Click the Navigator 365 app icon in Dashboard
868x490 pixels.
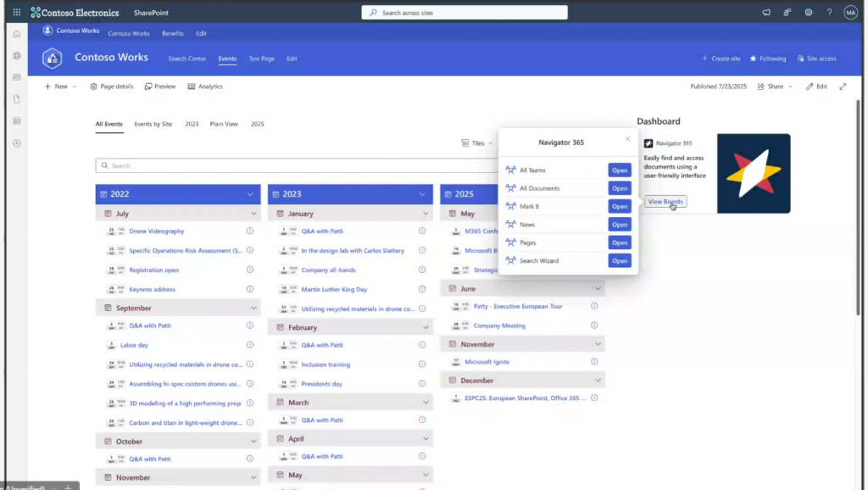[x=648, y=143]
